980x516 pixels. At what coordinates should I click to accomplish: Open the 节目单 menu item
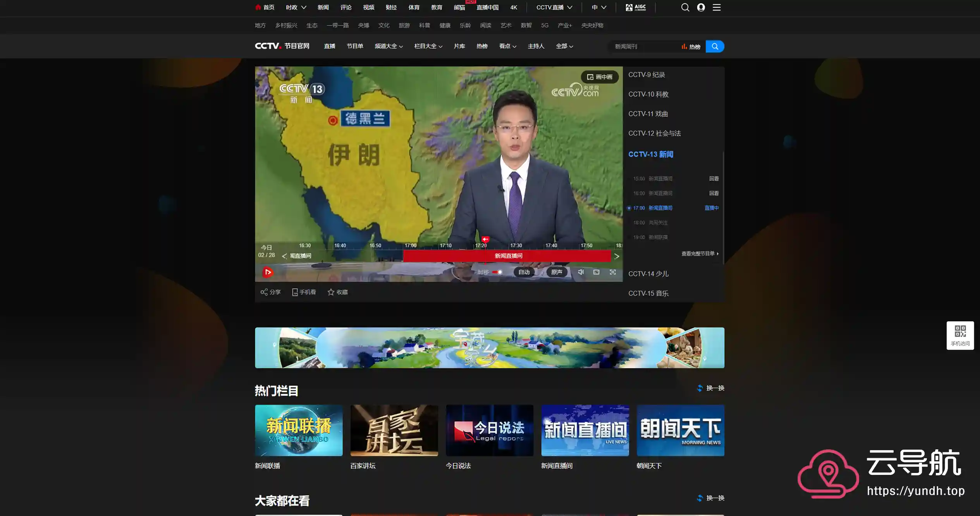(x=355, y=46)
